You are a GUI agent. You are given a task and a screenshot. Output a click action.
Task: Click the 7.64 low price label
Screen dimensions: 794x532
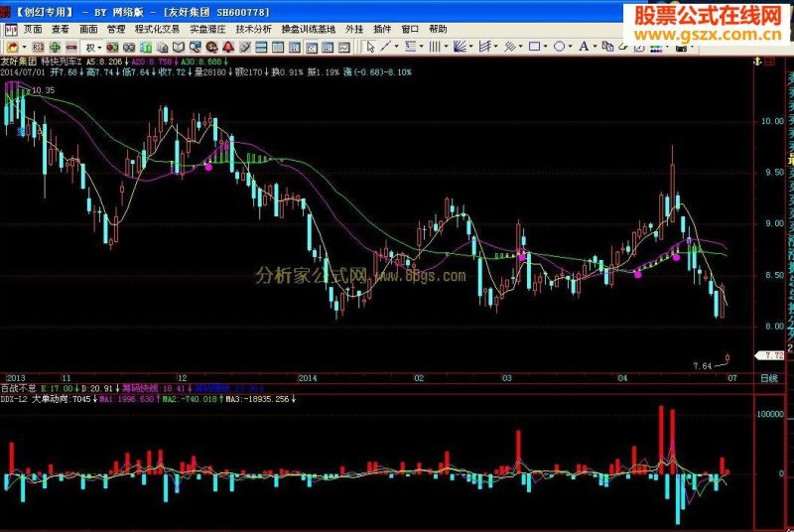[x=703, y=365]
